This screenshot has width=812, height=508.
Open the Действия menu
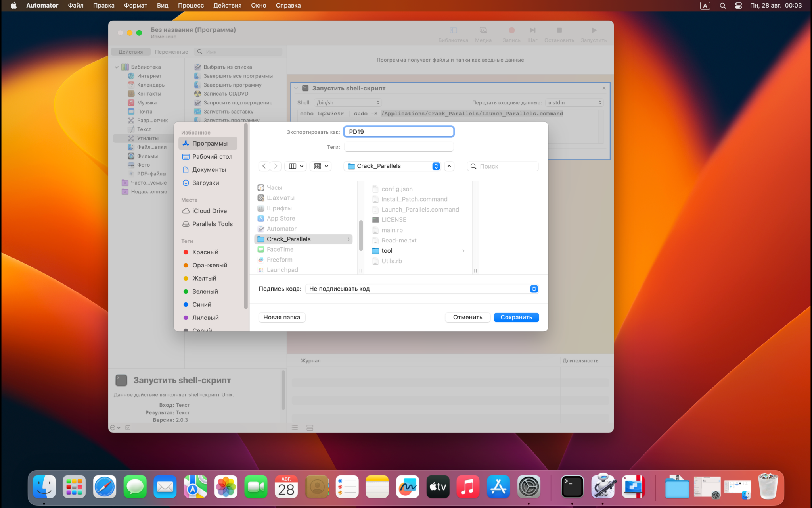coord(227,6)
